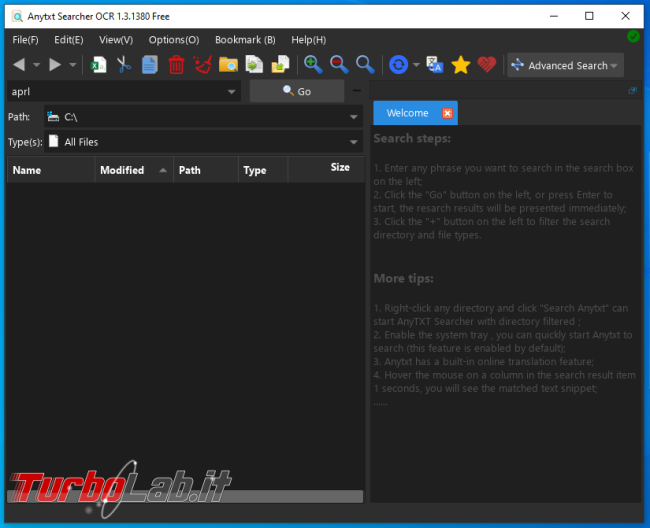Viewport: 650px width, 528px height.
Task: Open the refresh button dropdown arrow
Action: tap(416, 65)
